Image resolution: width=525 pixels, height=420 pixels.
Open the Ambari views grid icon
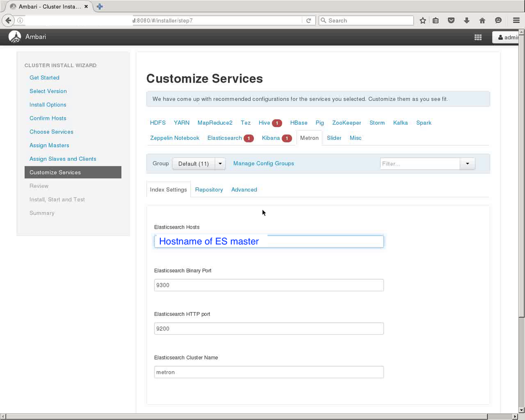point(478,37)
